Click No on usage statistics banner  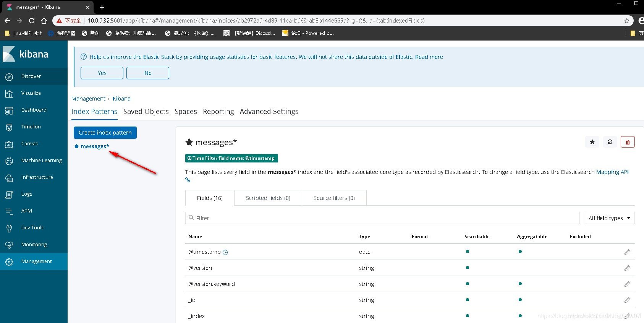tap(148, 73)
